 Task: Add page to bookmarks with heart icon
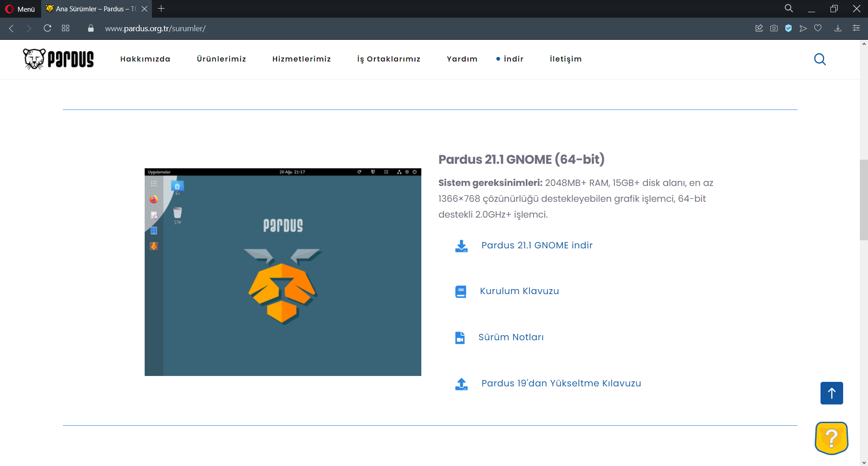[x=818, y=28]
